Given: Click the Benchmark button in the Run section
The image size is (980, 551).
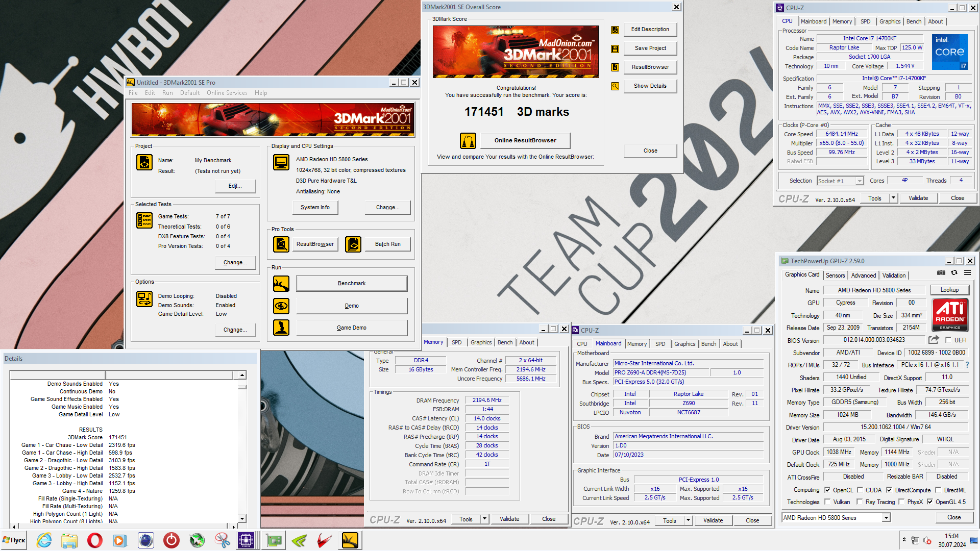Looking at the screenshot, I should [x=352, y=284].
